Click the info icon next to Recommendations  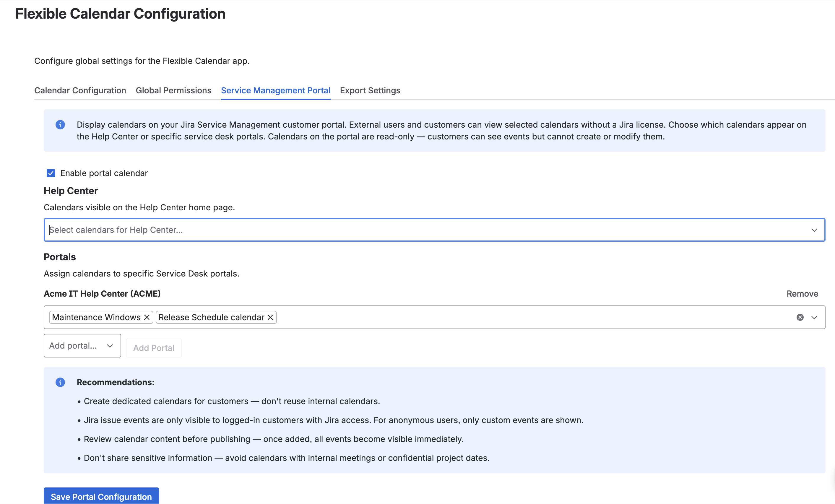tap(60, 382)
